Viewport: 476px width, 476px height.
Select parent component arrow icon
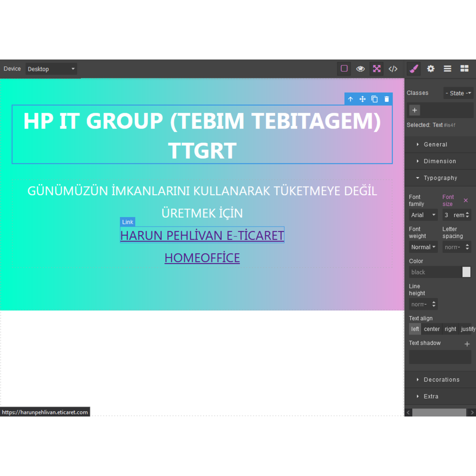click(x=351, y=99)
